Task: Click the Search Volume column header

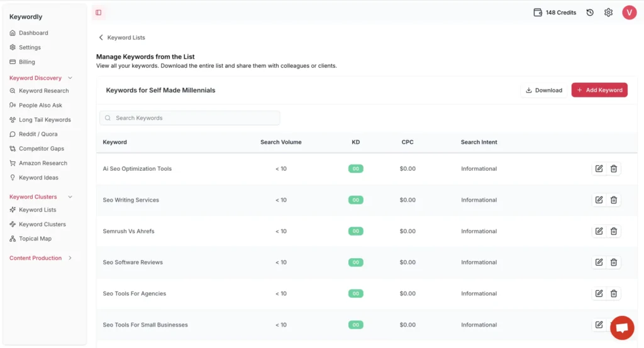Action: tap(281, 143)
